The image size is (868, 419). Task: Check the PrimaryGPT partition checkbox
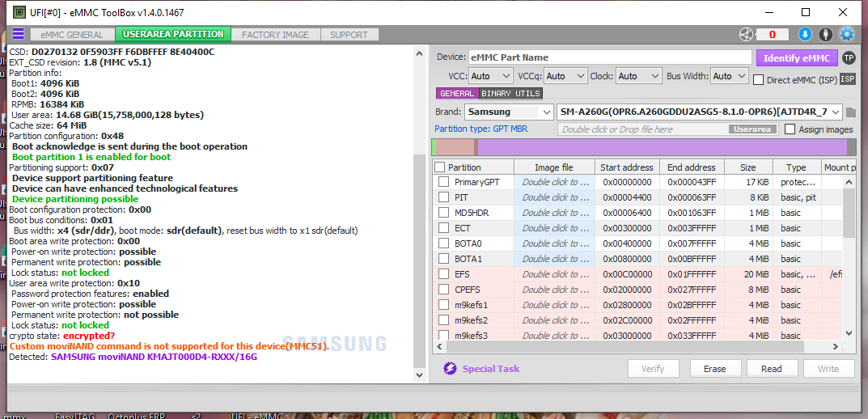(x=443, y=182)
